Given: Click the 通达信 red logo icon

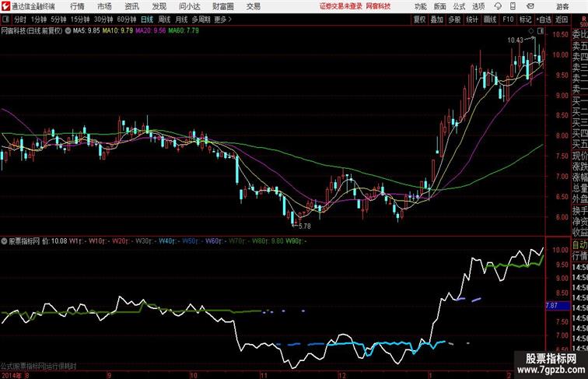Looking at the screenshot, I should coord(5,6).
